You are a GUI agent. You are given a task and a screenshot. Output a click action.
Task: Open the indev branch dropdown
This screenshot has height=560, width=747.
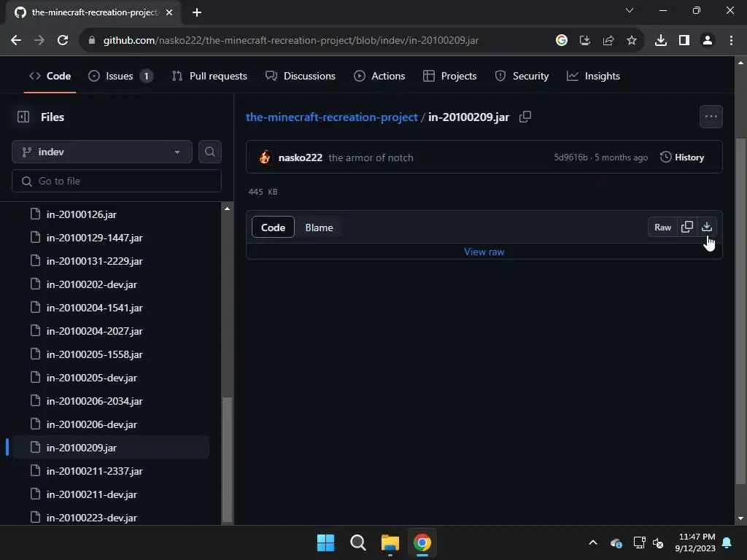(102, 152)
